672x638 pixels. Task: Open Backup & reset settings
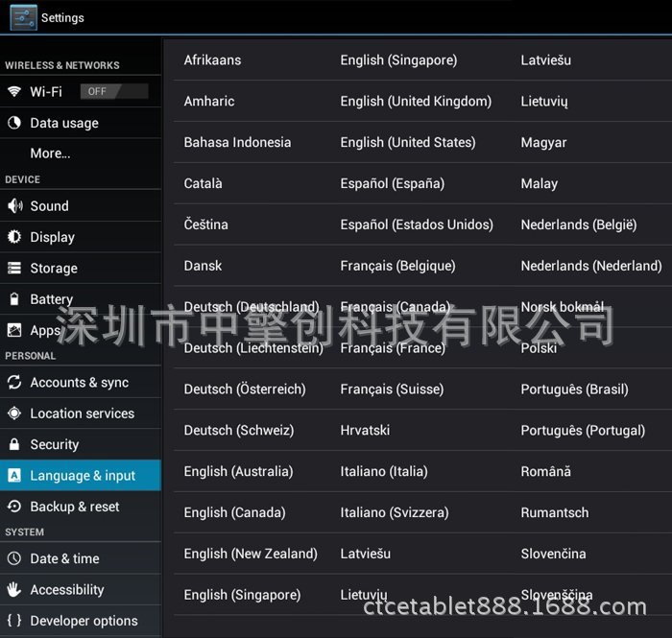point(75,507)
